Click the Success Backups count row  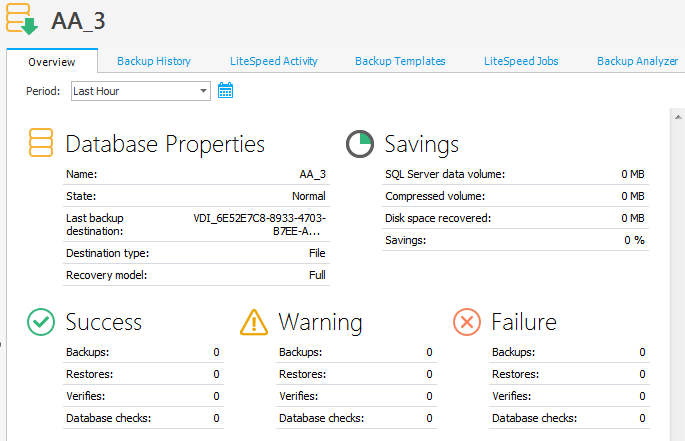click(142, 352)
